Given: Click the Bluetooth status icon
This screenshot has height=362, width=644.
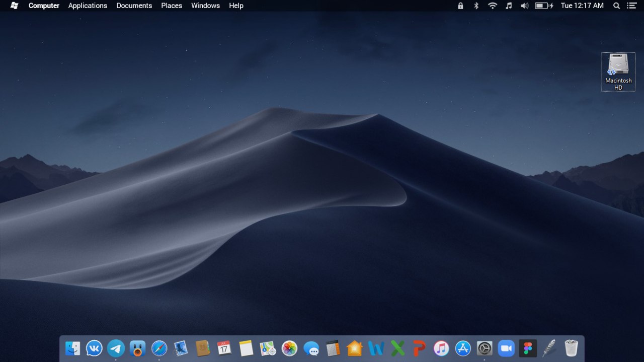Looking at the screenshot, I should [x=476, y=6].
